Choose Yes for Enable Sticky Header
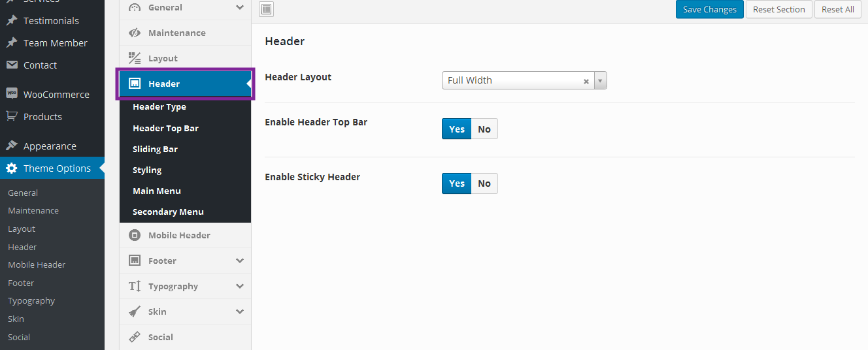Screen dimensions: 868x350 pyautogui.click(x=457, y=183)
